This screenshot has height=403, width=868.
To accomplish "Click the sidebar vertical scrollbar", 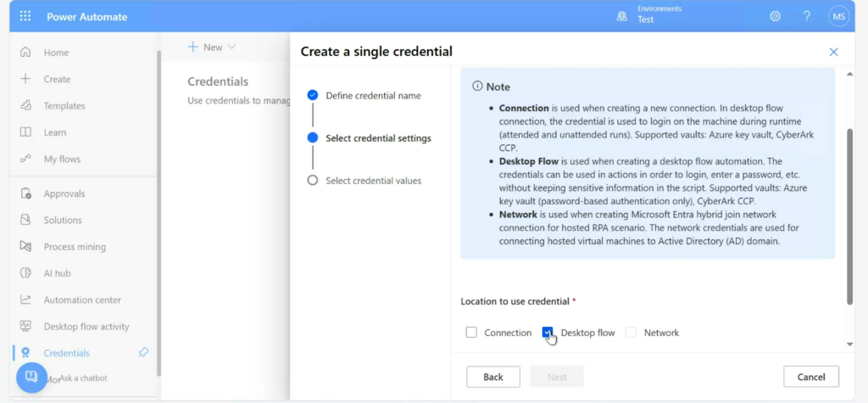I will point(159,214).
